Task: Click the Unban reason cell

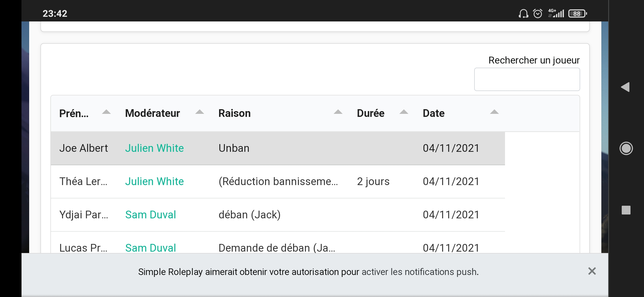Action: pyautogui.click(x=234, y=148)
